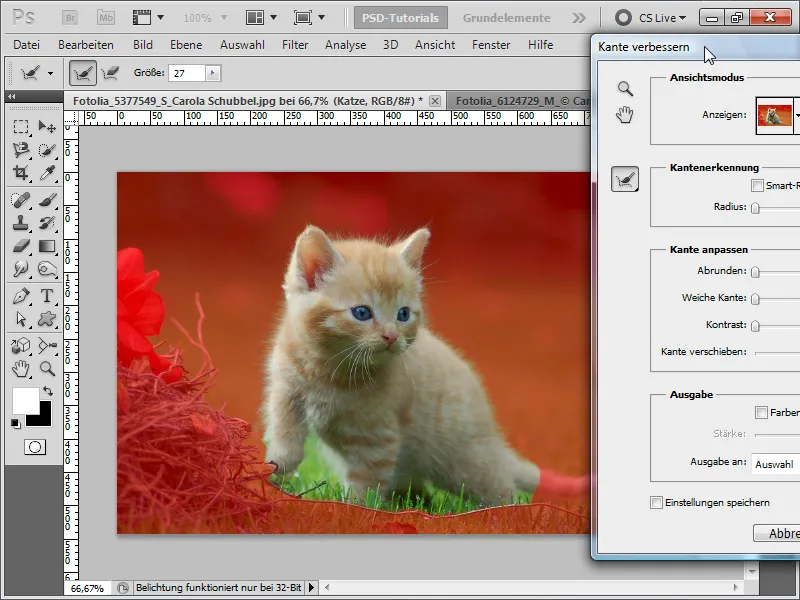Select the Quick Selection tool
This screenshot has width=800, height=600.
[x=47, y=149]
